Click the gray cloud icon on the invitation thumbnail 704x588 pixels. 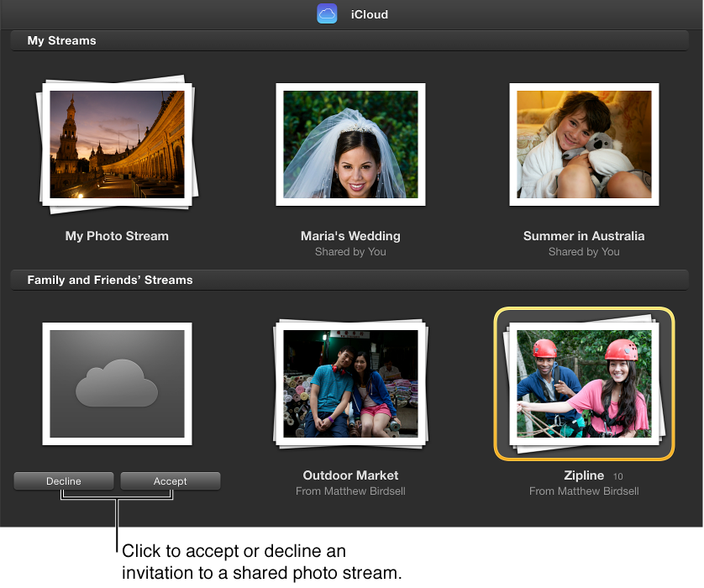click(x=117, y=382)
